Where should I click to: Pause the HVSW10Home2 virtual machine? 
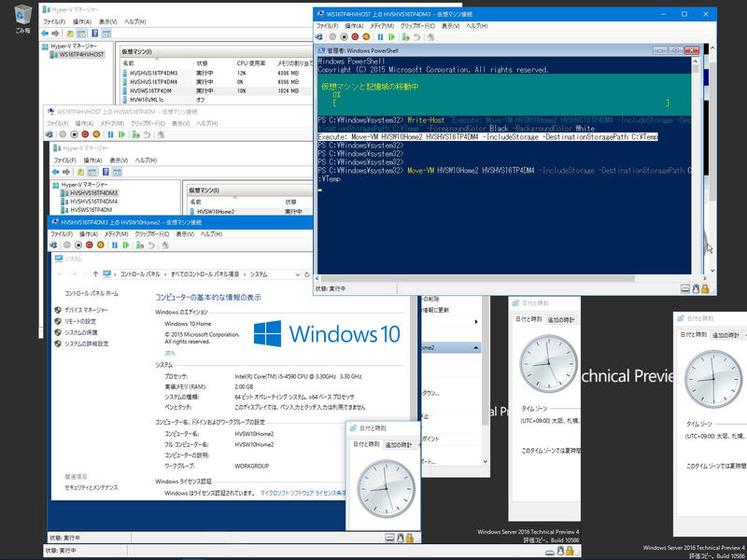(x=115, y=245)
